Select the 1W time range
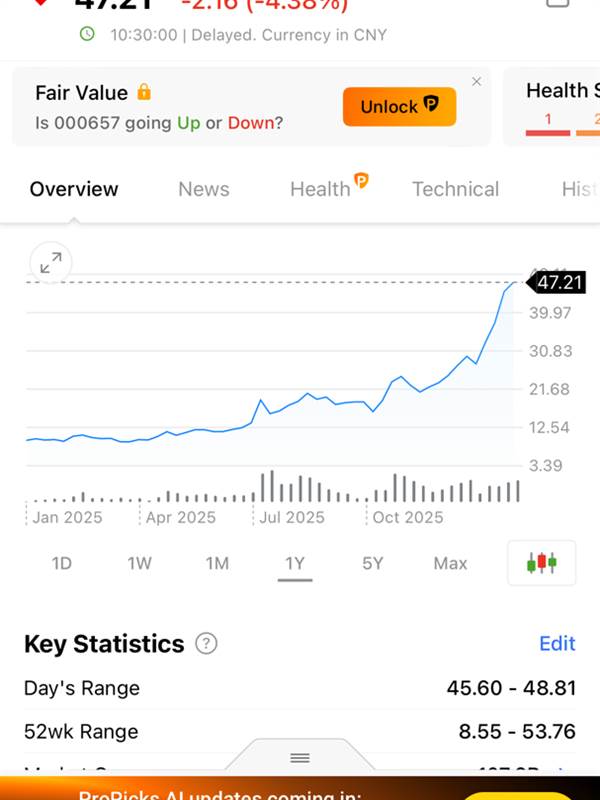 [x=139, y=564]
